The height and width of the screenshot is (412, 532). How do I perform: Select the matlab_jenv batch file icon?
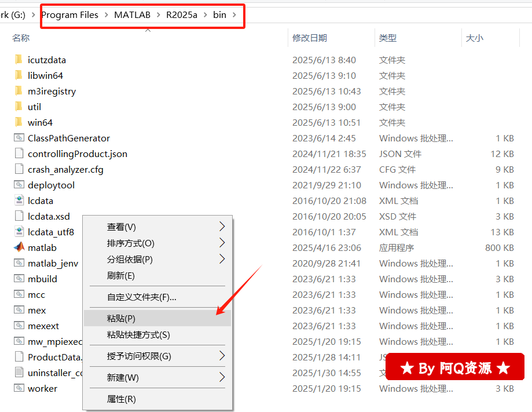click(x=19, y=263)
